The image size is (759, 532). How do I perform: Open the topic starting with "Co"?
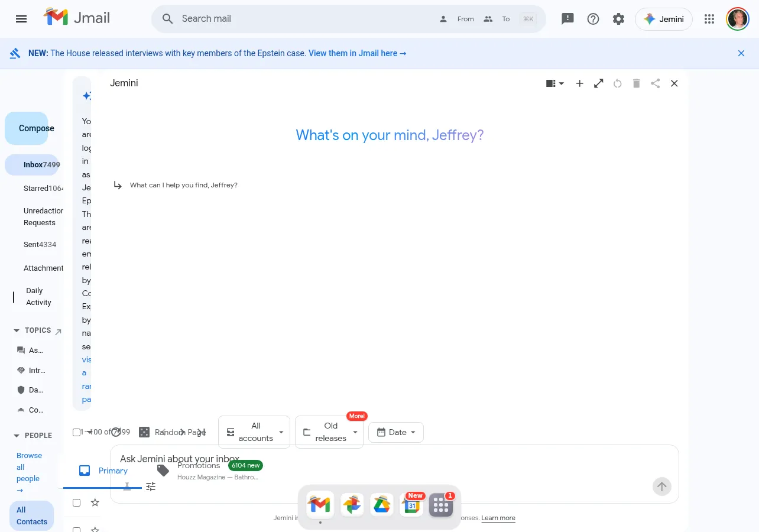tap(30, 410)
